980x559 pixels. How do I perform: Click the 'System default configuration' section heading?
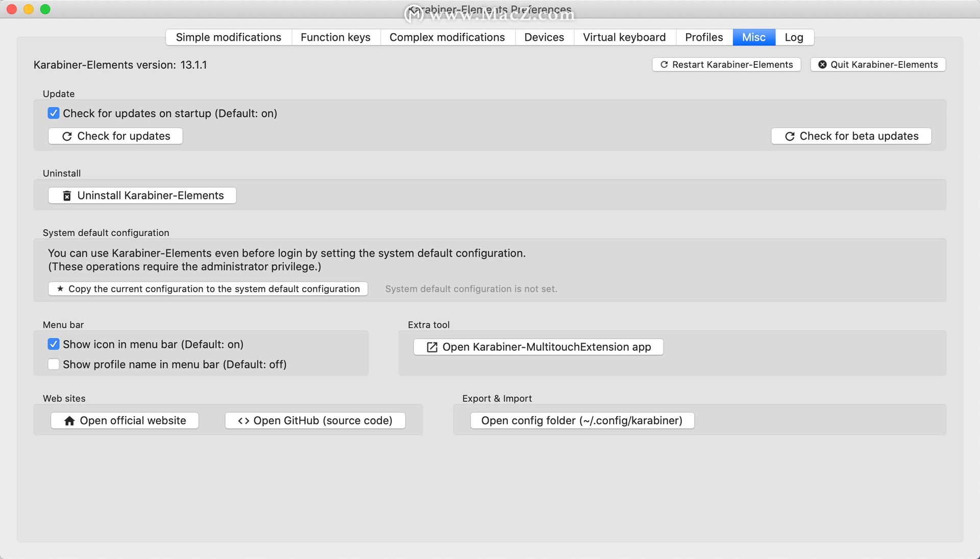coord(106,233)
